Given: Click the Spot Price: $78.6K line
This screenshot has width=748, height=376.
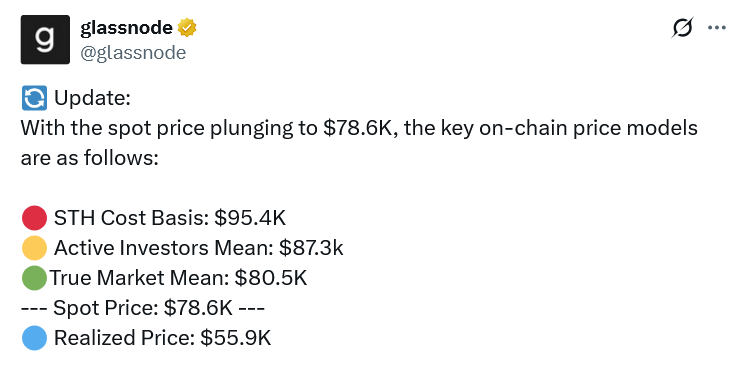Looking at the screenshot, I should click(143, 308).
